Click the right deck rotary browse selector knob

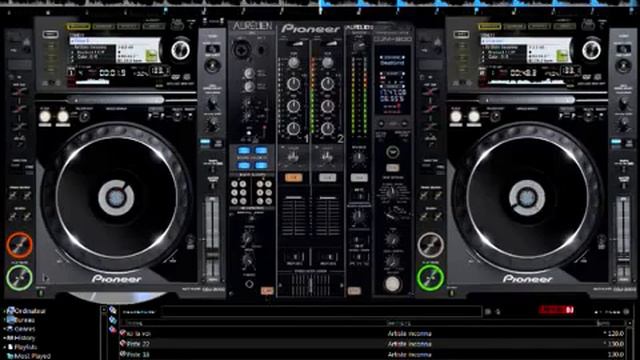coord(591,50)
